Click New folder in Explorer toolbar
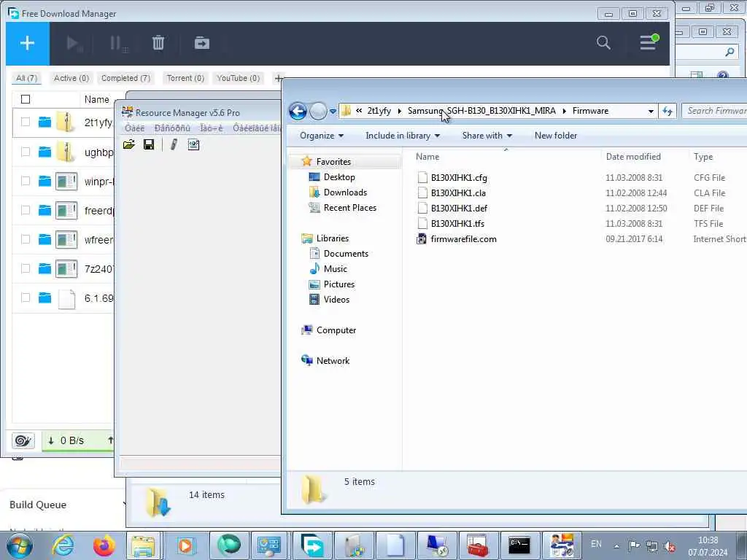Viewport: 747px width, 560px height. [555, 136]
